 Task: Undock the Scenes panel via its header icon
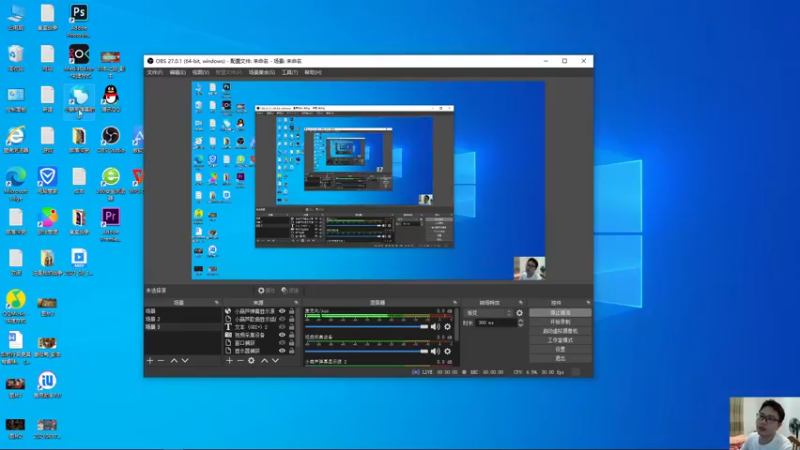216,303
